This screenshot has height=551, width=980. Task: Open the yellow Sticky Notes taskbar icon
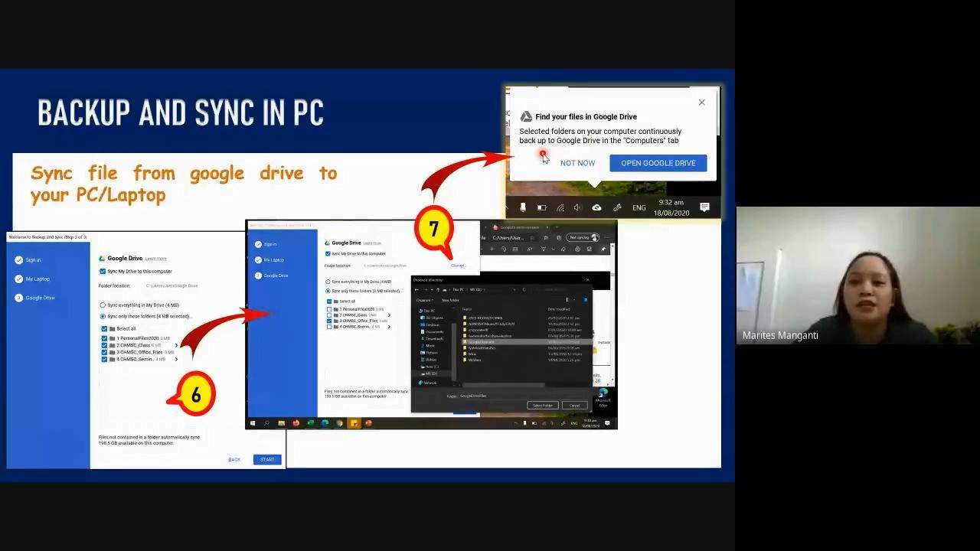pos(354,423)
